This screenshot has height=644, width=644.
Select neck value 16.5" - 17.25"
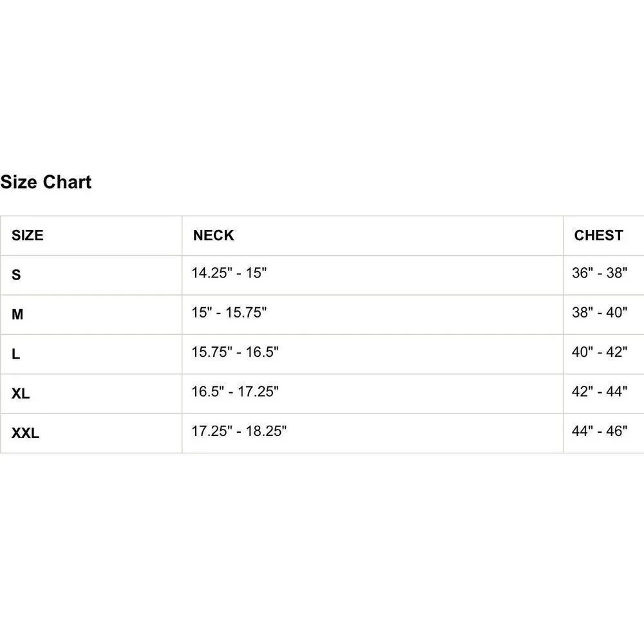coord(235,392)
